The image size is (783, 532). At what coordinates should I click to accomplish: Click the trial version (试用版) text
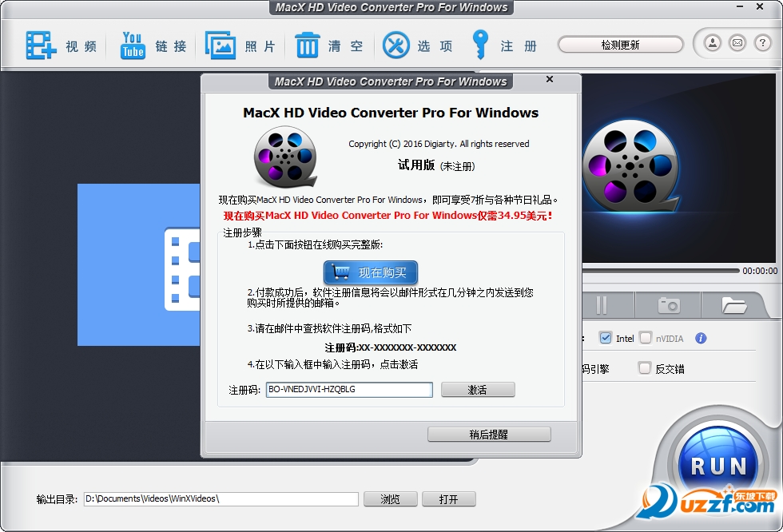pos(416,165)
